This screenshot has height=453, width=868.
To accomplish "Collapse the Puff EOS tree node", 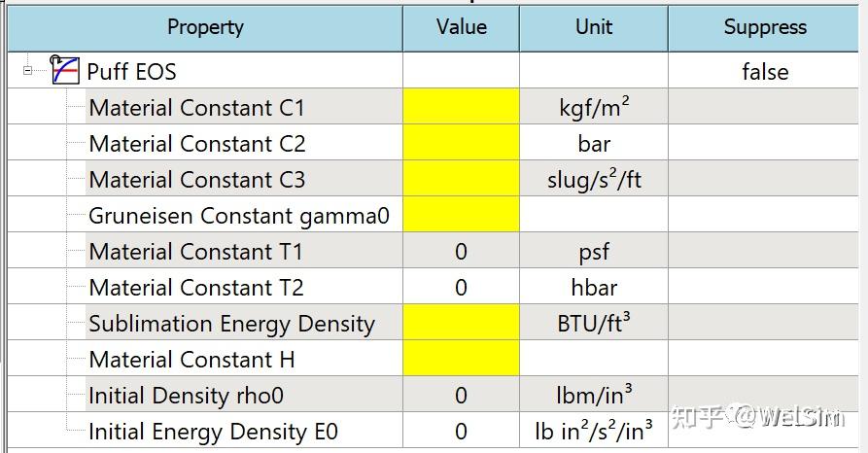I will (x=28, y=71).
